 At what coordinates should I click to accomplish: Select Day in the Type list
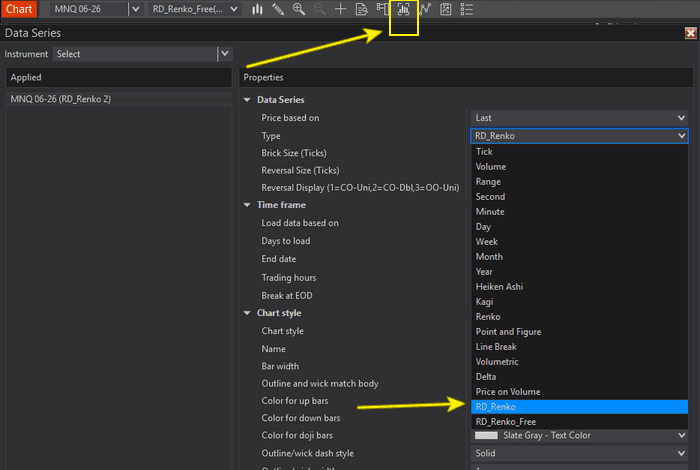pos(579,227)
